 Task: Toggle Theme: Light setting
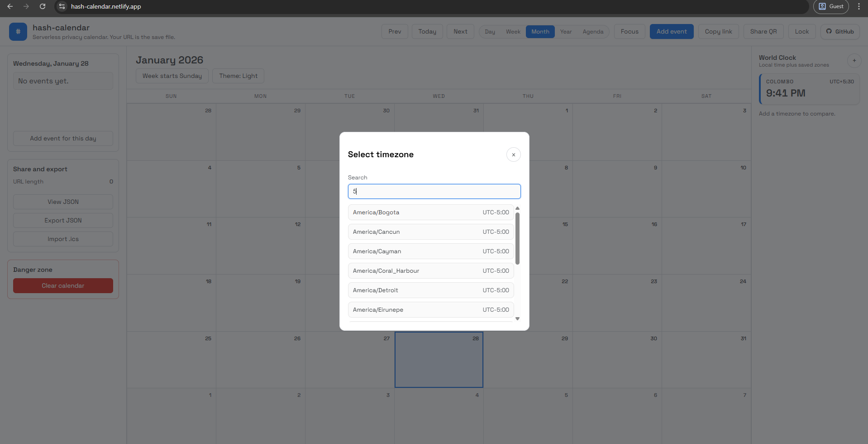coord(238,76)
